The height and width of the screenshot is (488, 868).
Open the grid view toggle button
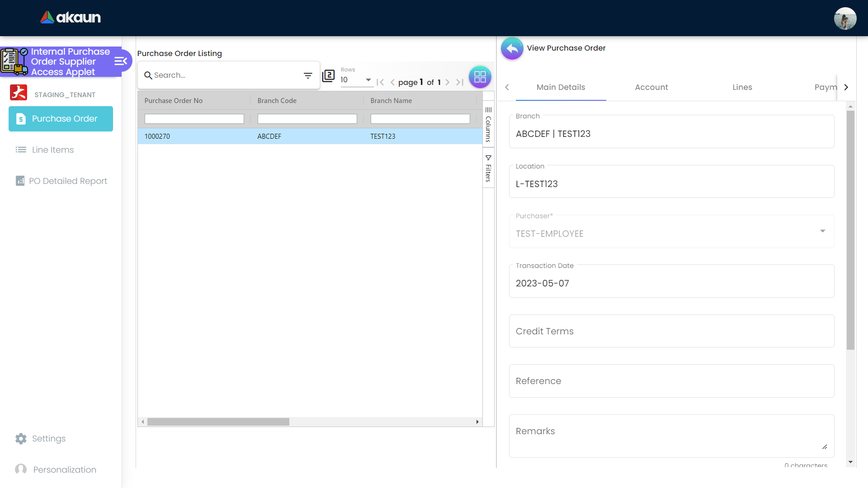pos(480,77)
